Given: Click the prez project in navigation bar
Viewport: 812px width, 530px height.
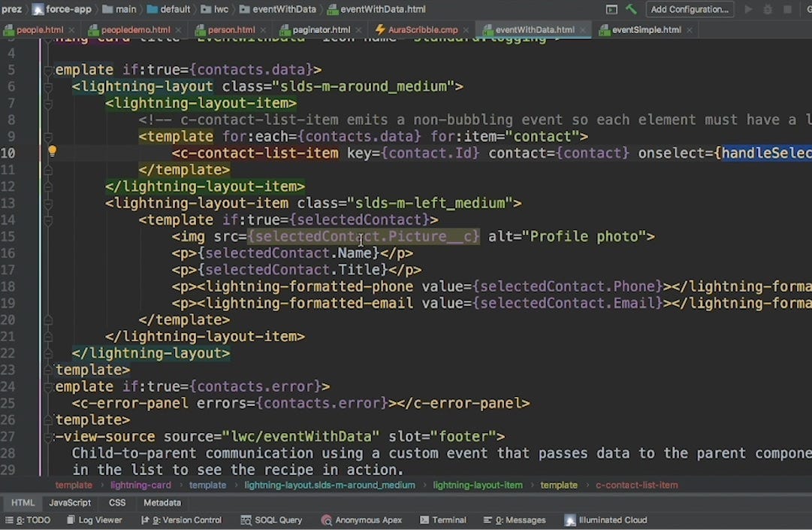Looking at the screenshot, I should click(11, 9).
